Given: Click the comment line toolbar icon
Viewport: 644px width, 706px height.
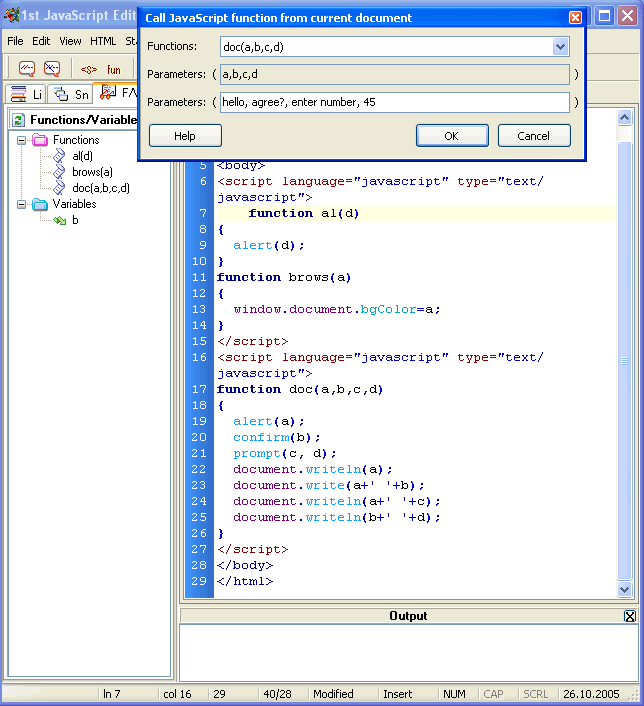Looking at the screenshot, I should click(27, 68).
